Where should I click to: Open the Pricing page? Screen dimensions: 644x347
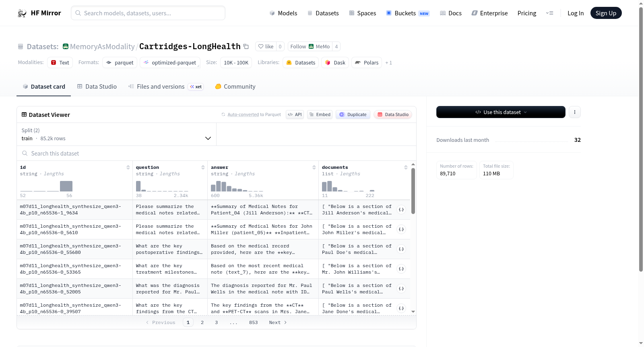(527, 13)
